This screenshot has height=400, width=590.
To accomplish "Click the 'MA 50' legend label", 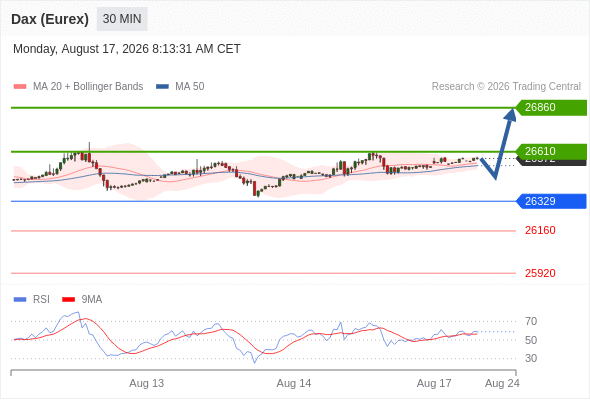I will click(190, 87).
